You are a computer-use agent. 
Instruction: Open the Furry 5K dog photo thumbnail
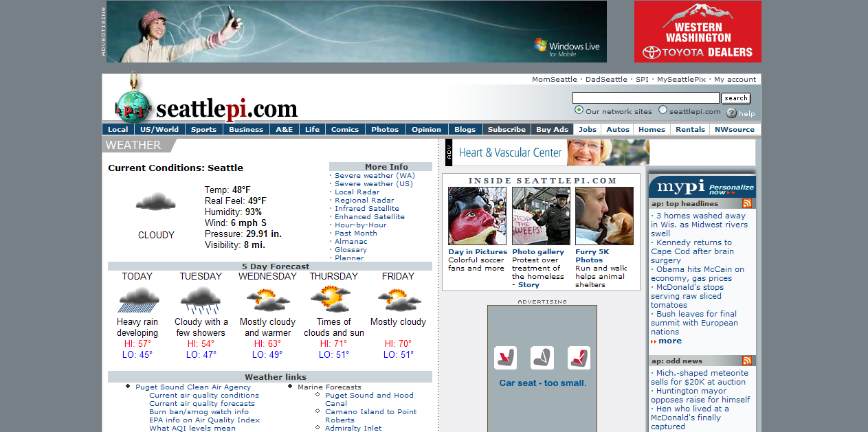(x=604, y=216)
